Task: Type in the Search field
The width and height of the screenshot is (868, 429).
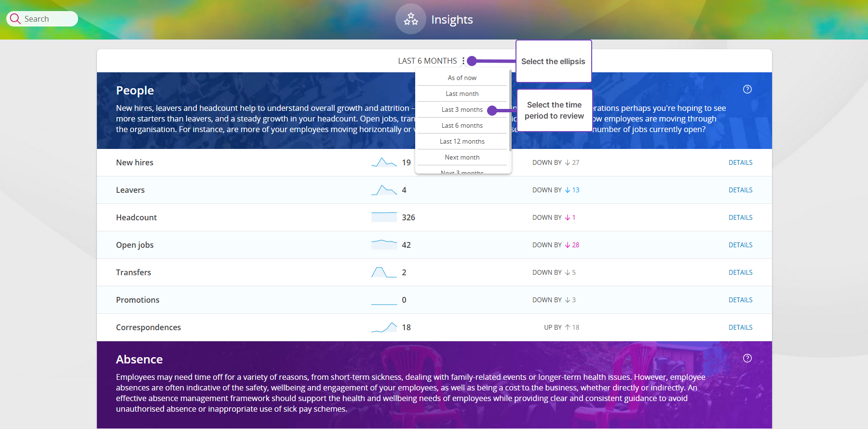Action: click(x=48, y=19)
